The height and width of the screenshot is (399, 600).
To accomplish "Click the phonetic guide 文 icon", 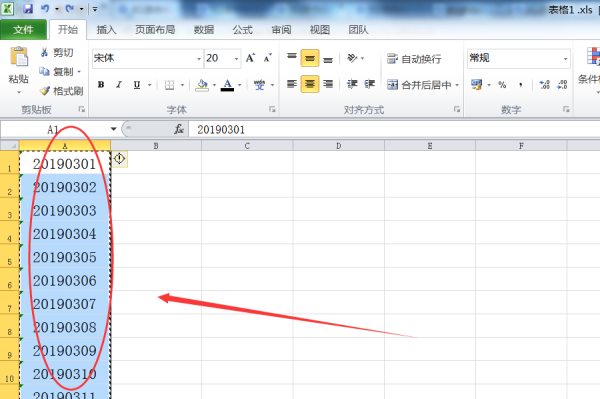I will pyautogui.click(x=259, y=85).
